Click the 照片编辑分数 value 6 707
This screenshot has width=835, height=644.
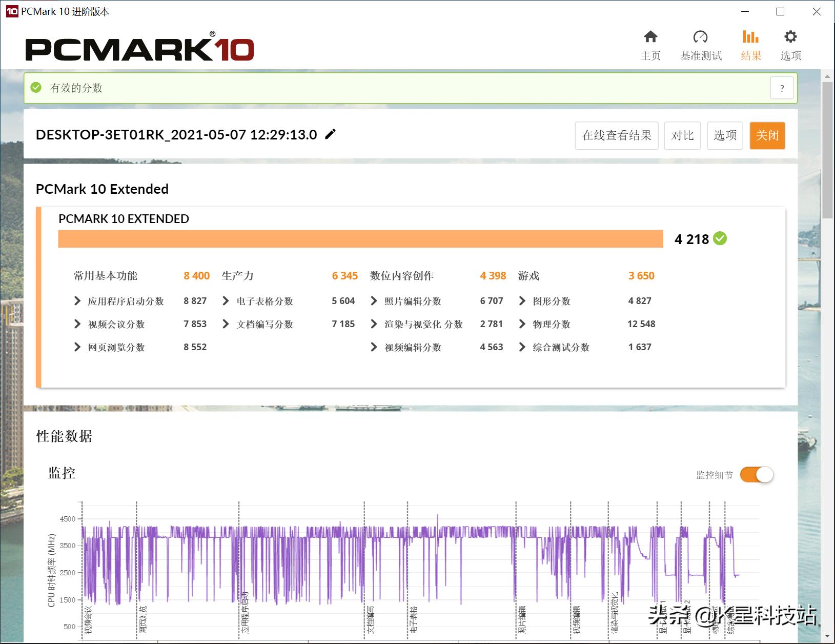tap(492, 301)
